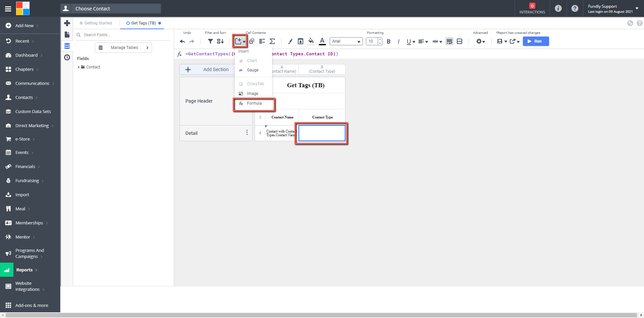
Task: Expand the Contact fields folder
Action: [x=79, y=67]
